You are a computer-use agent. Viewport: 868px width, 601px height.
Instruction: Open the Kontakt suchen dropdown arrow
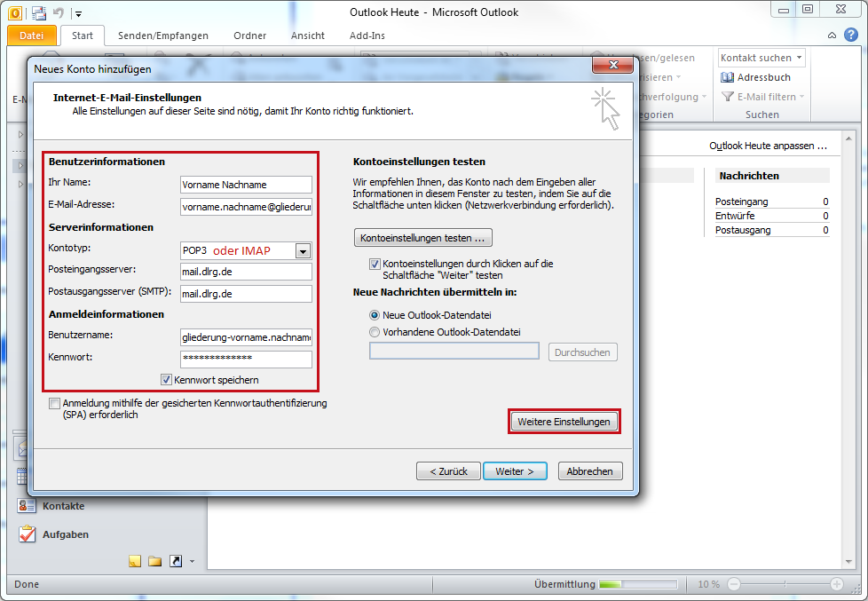(799, 58)
